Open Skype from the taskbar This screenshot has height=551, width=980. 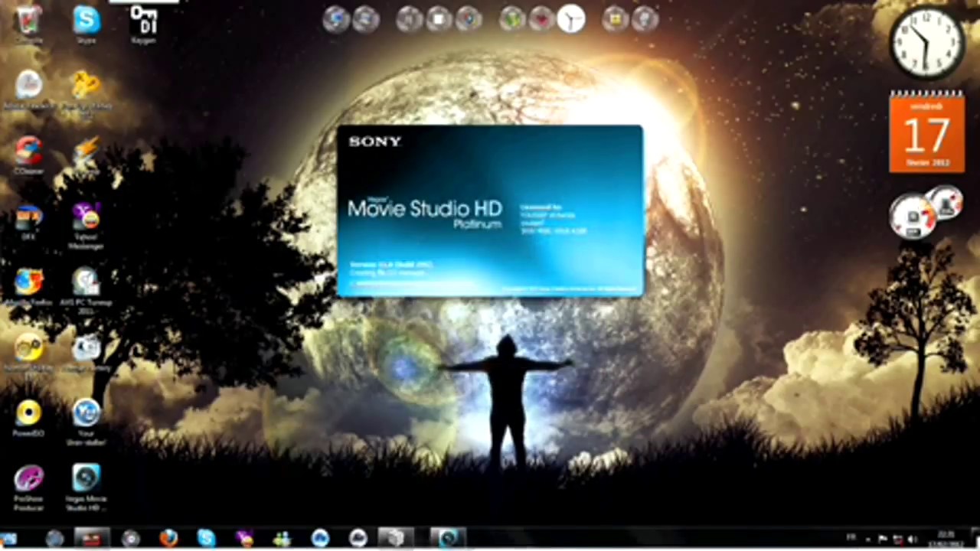[x=206, y=539]
